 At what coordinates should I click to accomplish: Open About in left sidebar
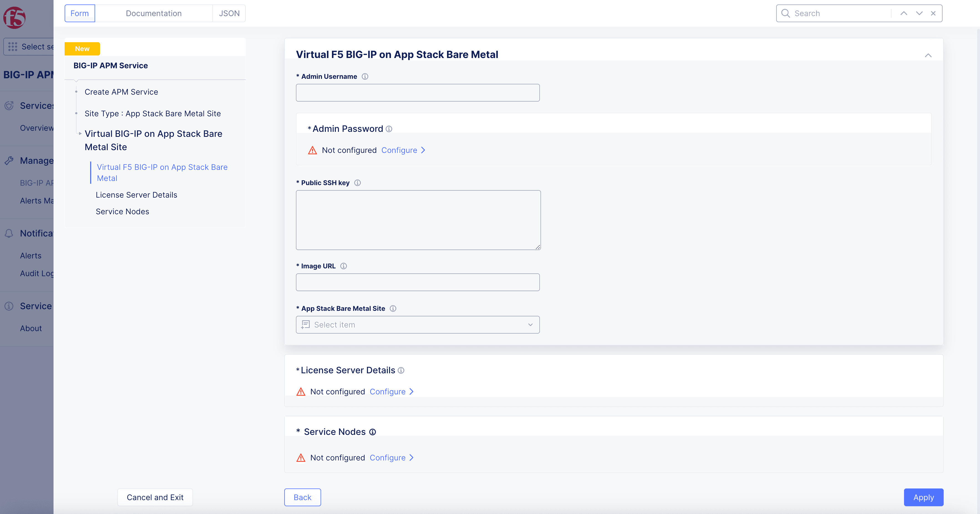(31, 328)
